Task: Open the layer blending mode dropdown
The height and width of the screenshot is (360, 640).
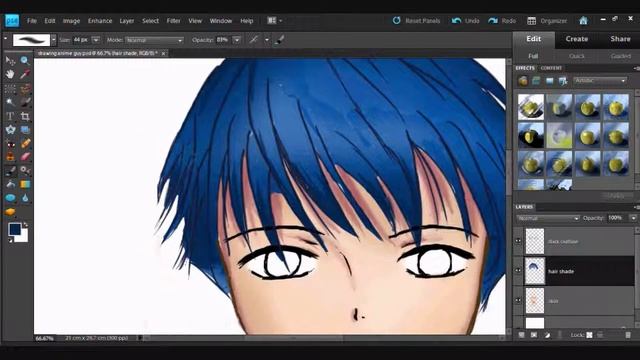Action: pyautogui.click(x=547, y=218)
